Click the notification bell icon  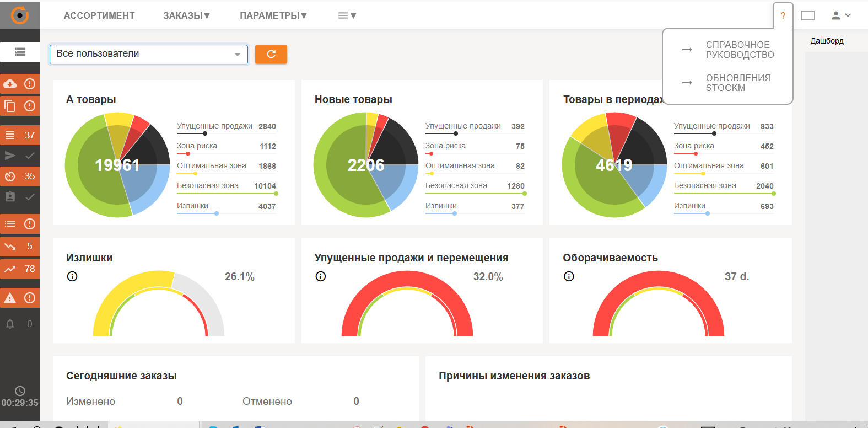[x=10, y=324]
